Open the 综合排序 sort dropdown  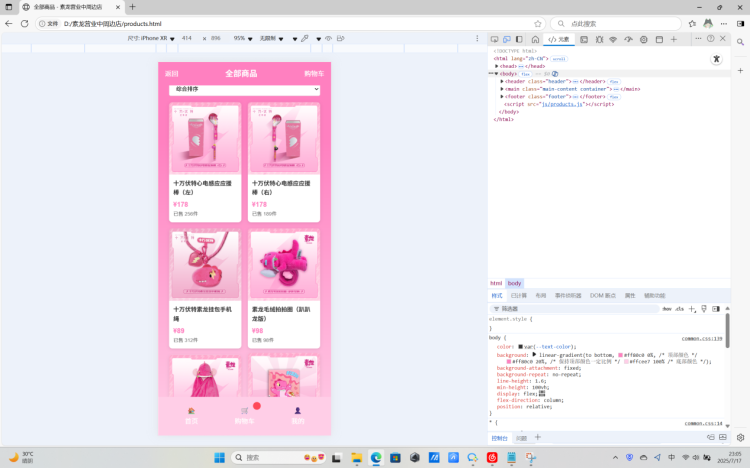(244, 89)
